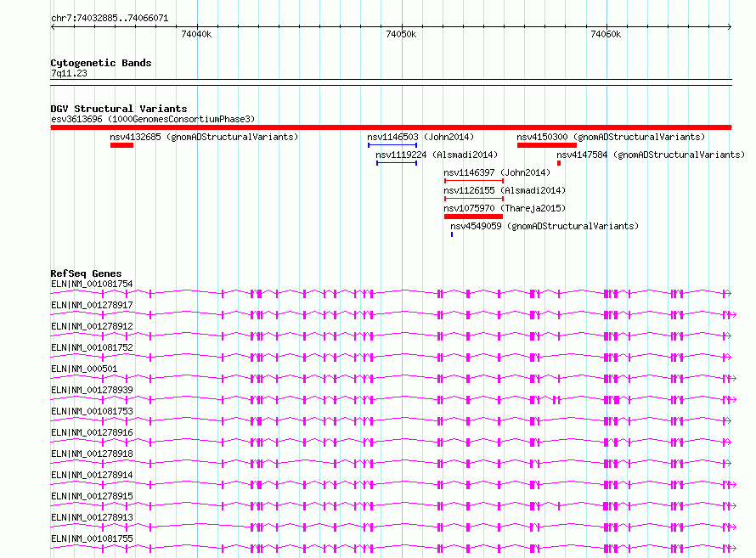Screen dimensions: 756x558
Task: Click the red bar under nsv4150300
Action: click(x=547, y=145)
